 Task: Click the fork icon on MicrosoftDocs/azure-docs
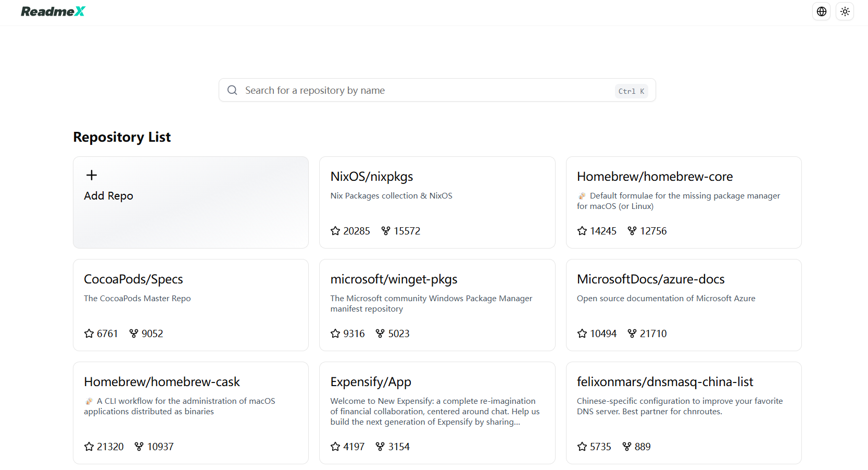(x=632, y=333)
